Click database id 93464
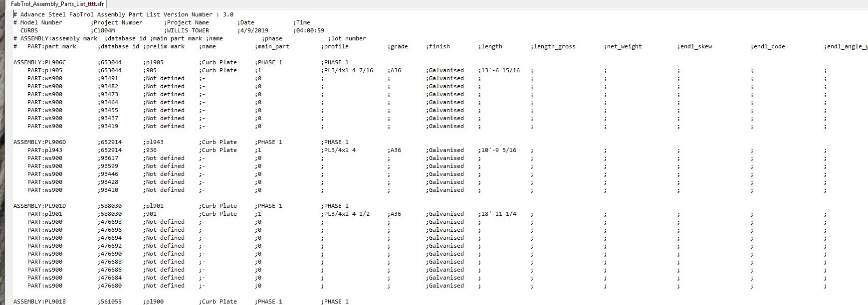Viewport: 868px width, 305px height. [110, 102]
